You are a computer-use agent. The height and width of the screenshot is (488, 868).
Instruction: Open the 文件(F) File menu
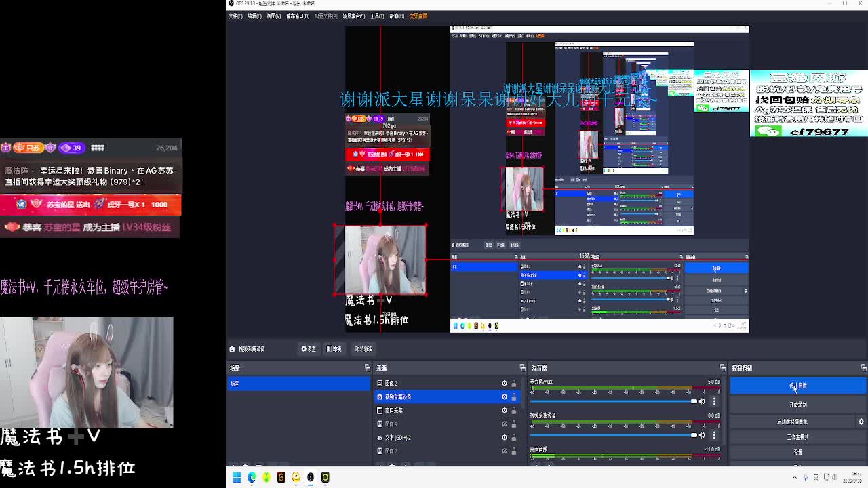point(235,16)
